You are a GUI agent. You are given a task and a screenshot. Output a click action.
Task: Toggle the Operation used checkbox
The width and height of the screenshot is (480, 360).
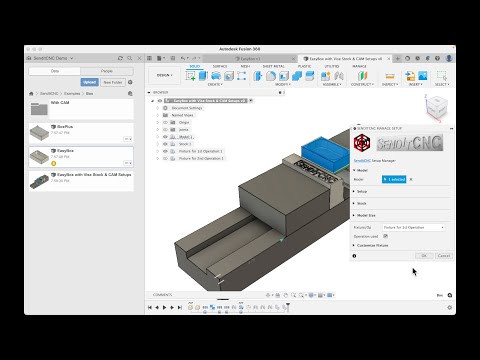pyautogui.click(x=385, y=236)
